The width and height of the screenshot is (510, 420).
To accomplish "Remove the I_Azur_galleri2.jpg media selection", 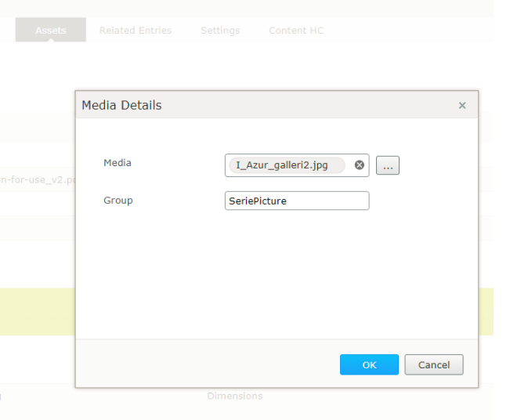I will click(x=360, y=165).
